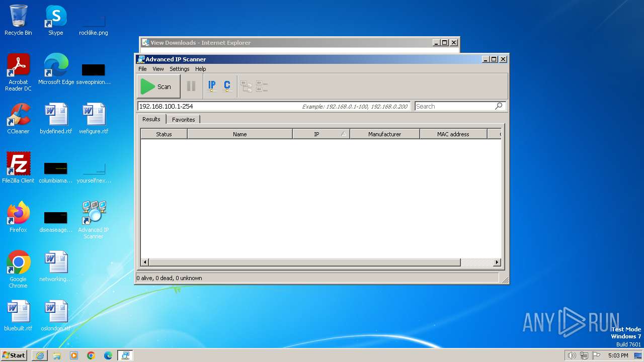644x362 pixels.
Task: Sort by Status column header
Action: (164, 134)
